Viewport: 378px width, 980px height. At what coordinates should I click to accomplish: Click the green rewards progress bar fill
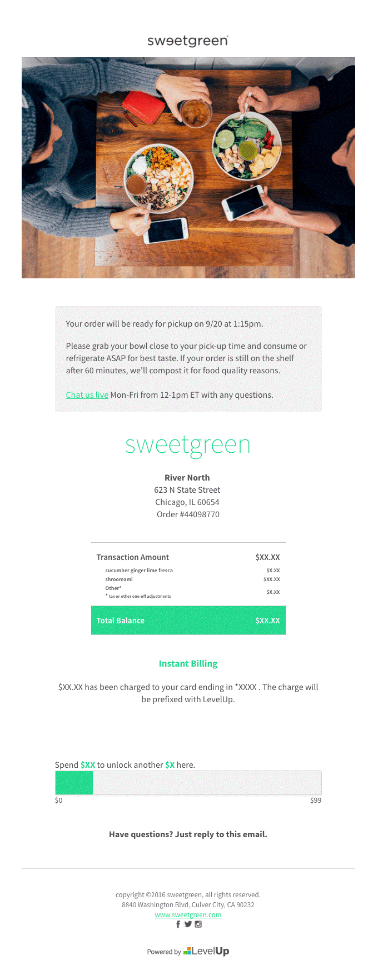coord(74,783)
